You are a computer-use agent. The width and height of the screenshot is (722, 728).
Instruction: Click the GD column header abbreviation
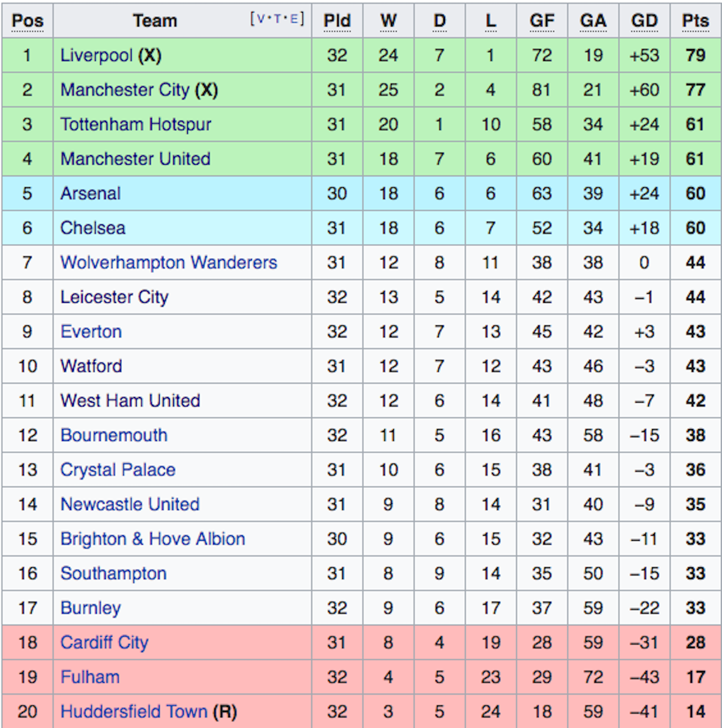tap(644, 20)
